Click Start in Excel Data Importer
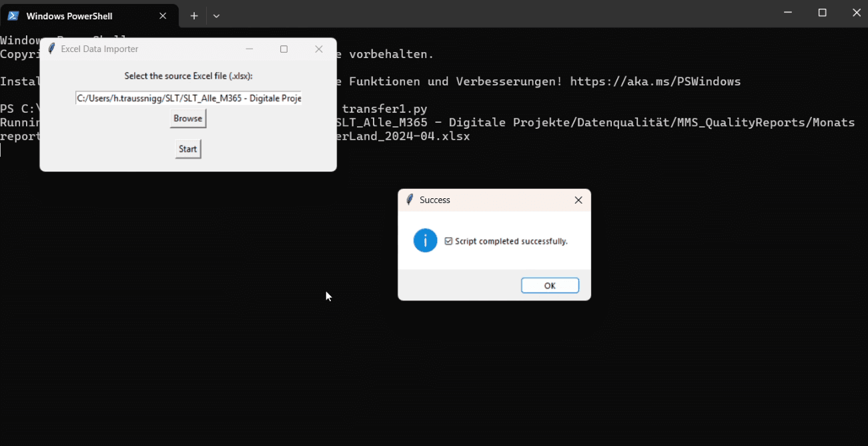 coord(188,149)
